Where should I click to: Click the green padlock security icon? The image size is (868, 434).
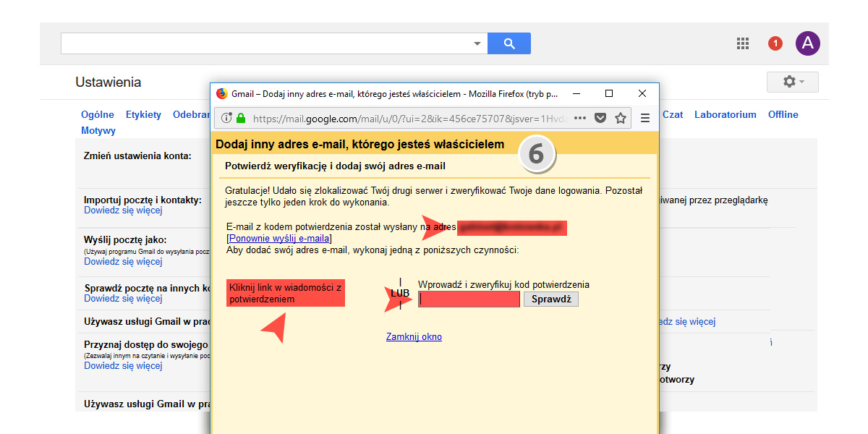(241, 118)
